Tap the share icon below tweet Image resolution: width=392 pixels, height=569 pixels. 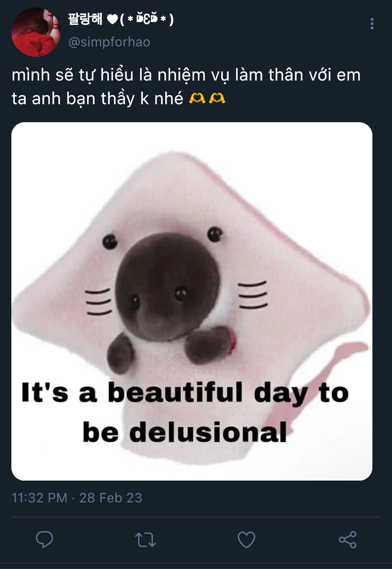[x=347, y=540]
